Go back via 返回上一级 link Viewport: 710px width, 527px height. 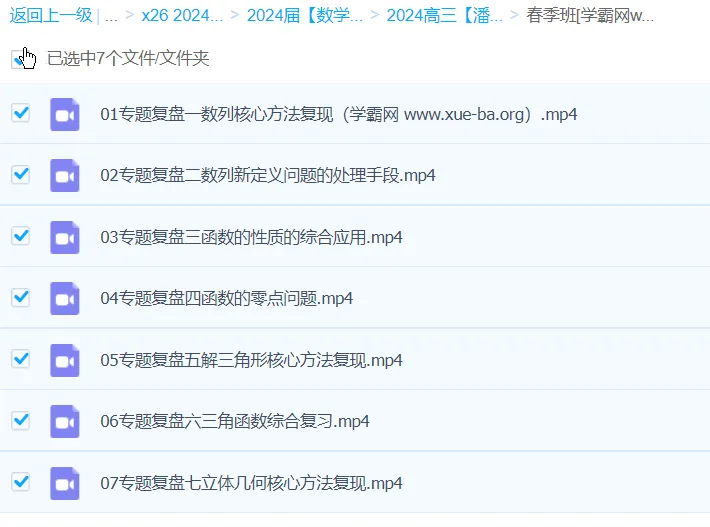(51, 15)
